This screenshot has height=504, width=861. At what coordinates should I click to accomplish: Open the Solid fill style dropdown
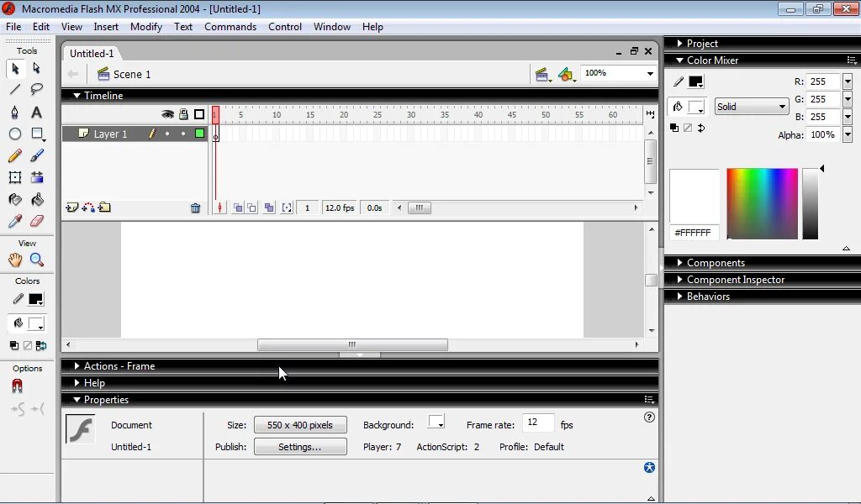(751, 107)
